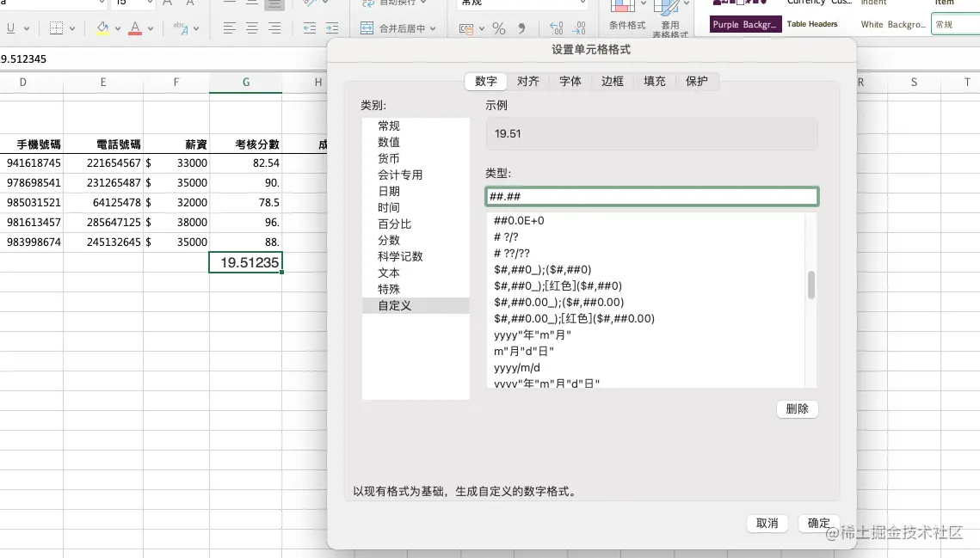This screenshot has height=558, width=980.
Task: Click the phonetic guide abc icon
Action: pos(181,28)
